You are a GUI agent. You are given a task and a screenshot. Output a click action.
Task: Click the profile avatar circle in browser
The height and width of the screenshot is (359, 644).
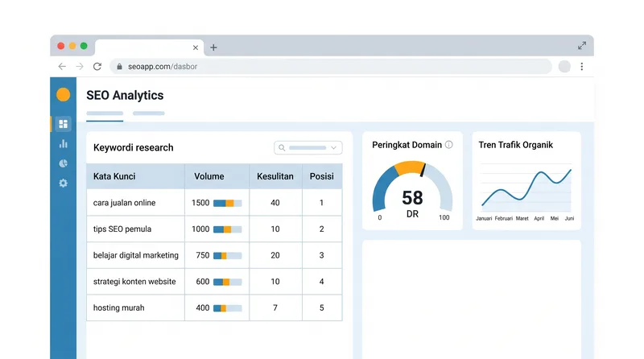click(564, 67)
